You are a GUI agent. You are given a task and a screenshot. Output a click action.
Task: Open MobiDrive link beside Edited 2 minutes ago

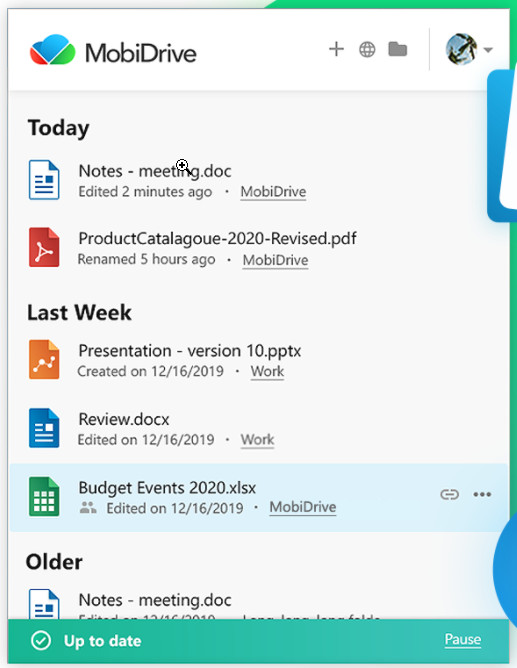[273, 192]
